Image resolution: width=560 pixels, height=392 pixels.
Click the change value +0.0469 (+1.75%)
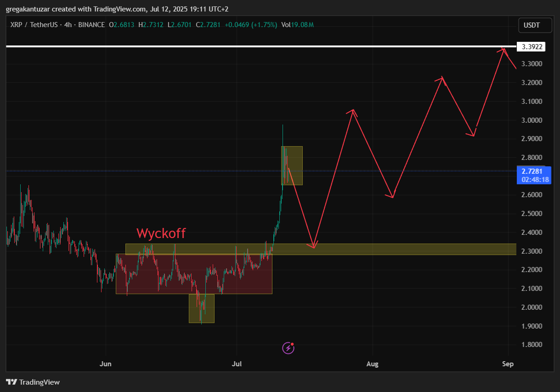(x=251, y=25)
